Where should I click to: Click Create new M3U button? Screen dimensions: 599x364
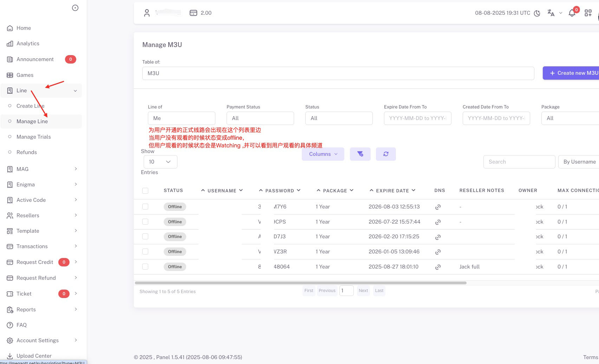click(571, 73)
